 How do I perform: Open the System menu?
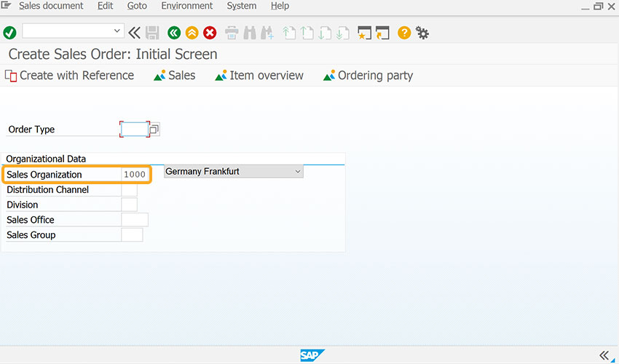pyautogui.click(x=242, y=6)
